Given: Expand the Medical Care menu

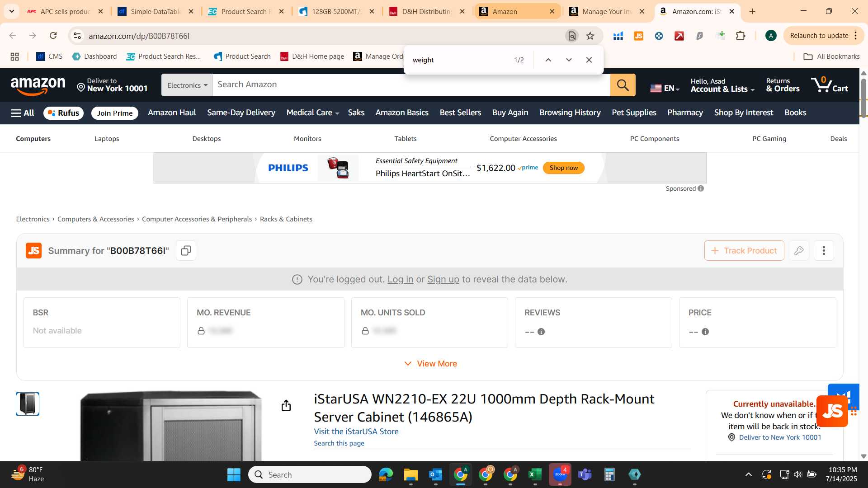Looking at the screenshot, I should [312, 113].
